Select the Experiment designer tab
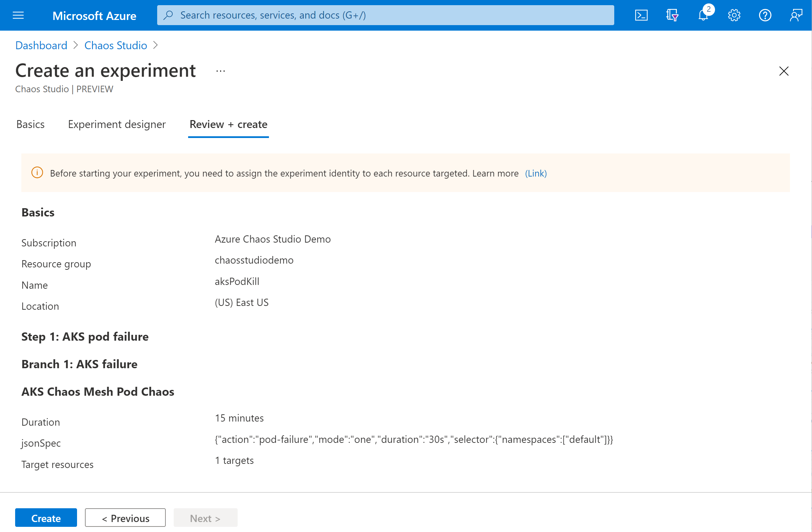Image resolution: width=812 pixels, height=532 pixels. click(117, 125)
